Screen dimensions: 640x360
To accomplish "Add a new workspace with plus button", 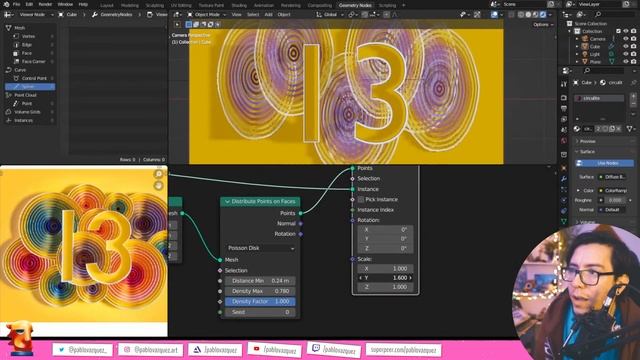I will (404, 5).
